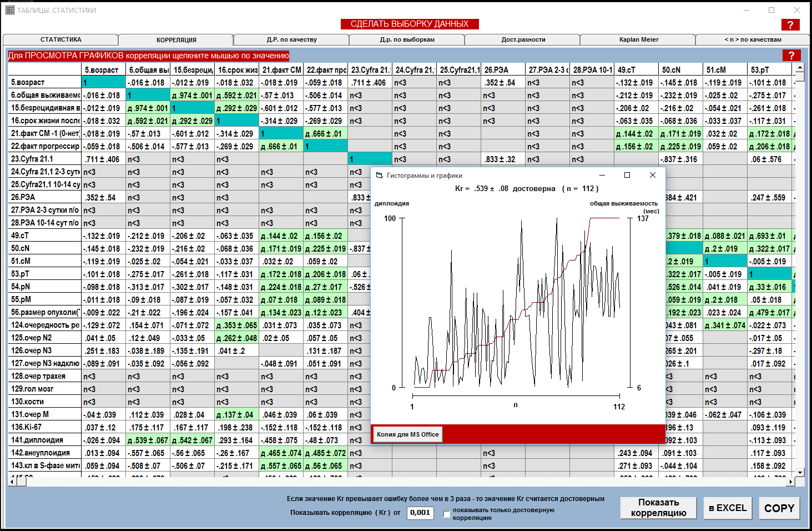Switch to the СТАТИСТИКА tab
This screenshot has height=531, width=812.
pos(60,40)
